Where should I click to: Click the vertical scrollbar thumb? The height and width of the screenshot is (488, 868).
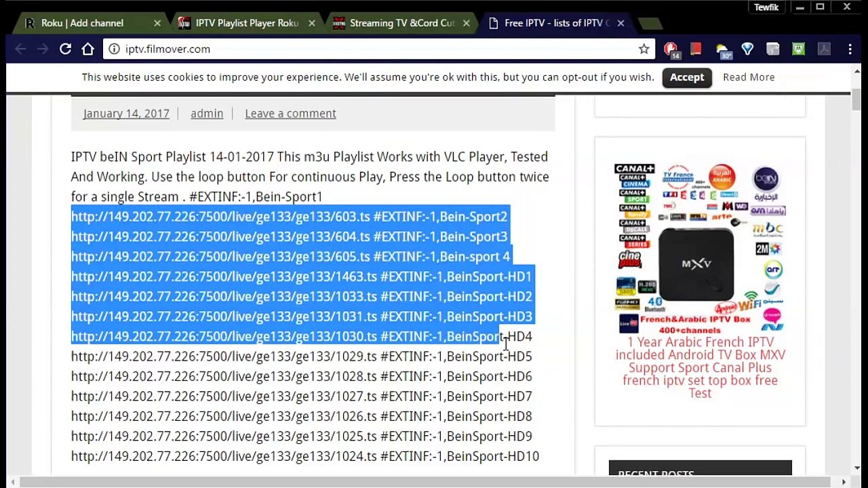[x=856, y=100]
